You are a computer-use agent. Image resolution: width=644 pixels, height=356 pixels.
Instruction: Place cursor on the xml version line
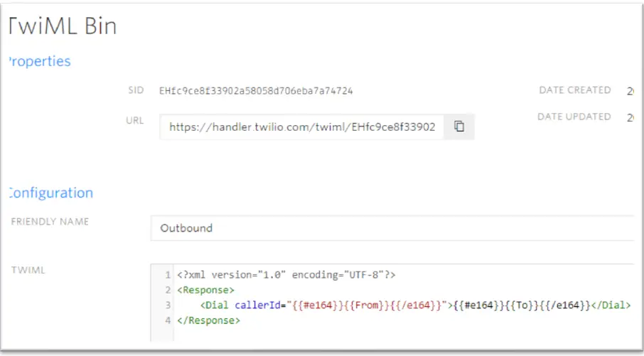click(286, 275)
